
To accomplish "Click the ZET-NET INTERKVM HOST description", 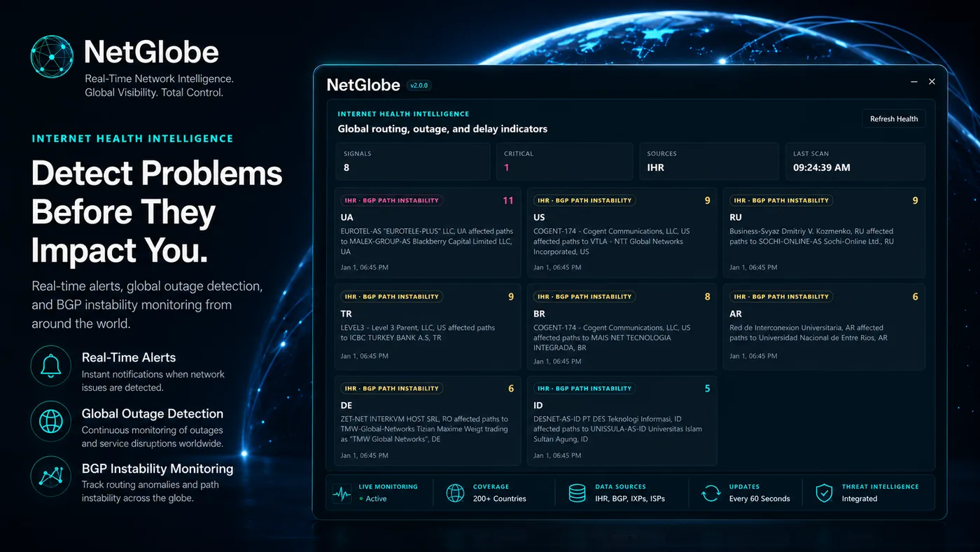I will pyautogui.click(x=425, y=429).
